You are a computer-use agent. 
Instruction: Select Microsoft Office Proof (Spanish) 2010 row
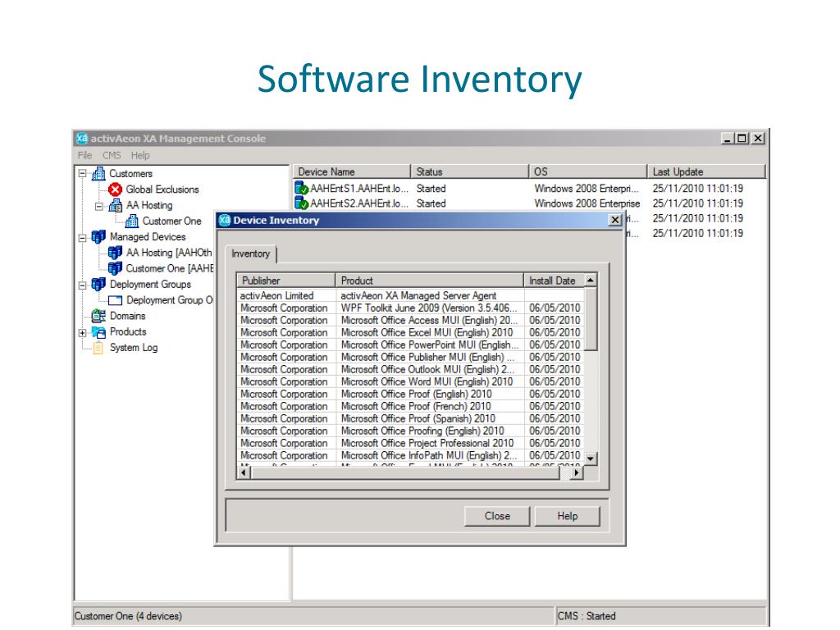point(410,419)
